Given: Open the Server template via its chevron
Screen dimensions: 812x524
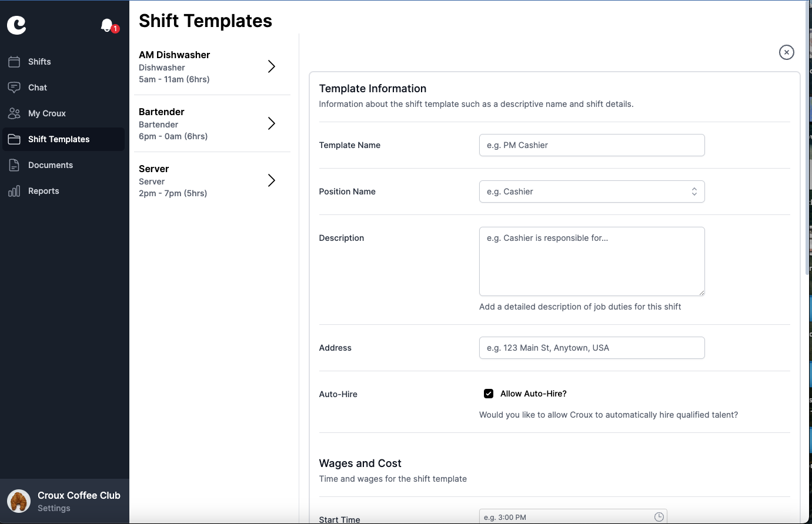Looking at the screenshot, I should (x=271, y=180).
